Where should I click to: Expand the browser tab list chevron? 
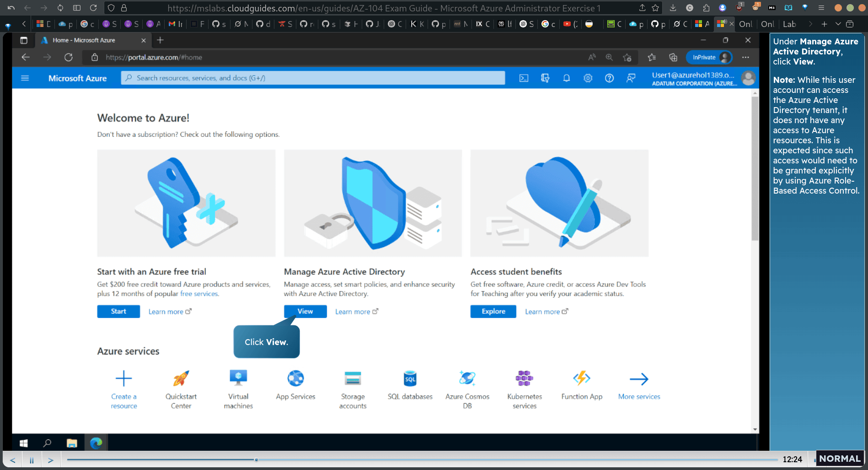(838, 24)
